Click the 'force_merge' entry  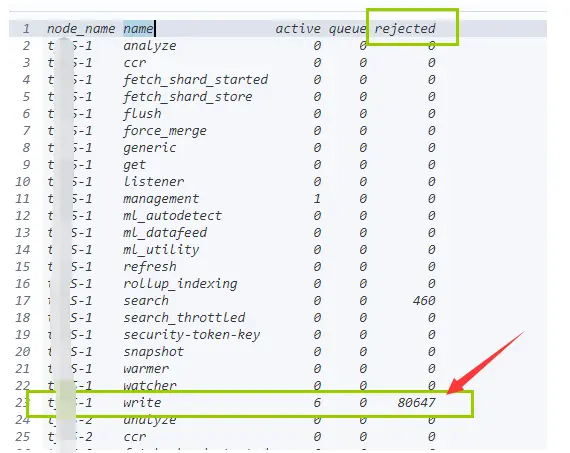click(x=165, y=131)
